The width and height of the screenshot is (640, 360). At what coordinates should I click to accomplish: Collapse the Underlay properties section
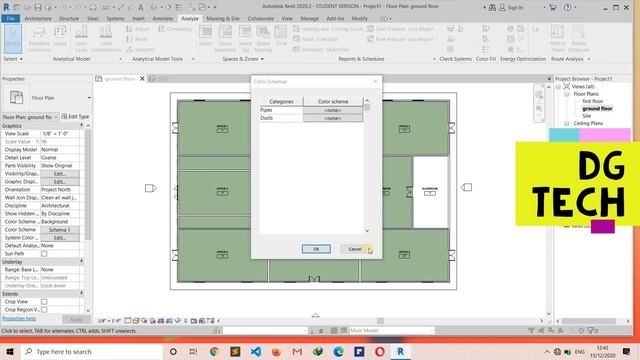point(82,262)
